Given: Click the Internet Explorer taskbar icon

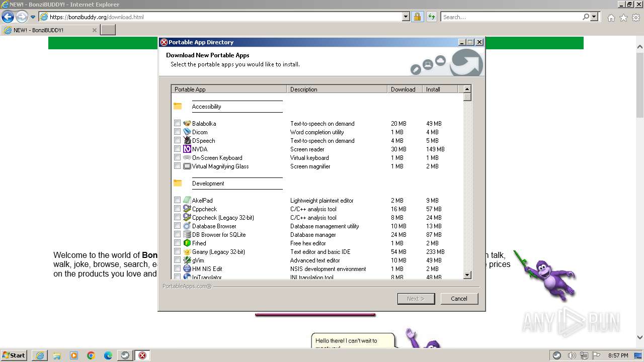Looking at the screenshot, I should pos(40,355).
